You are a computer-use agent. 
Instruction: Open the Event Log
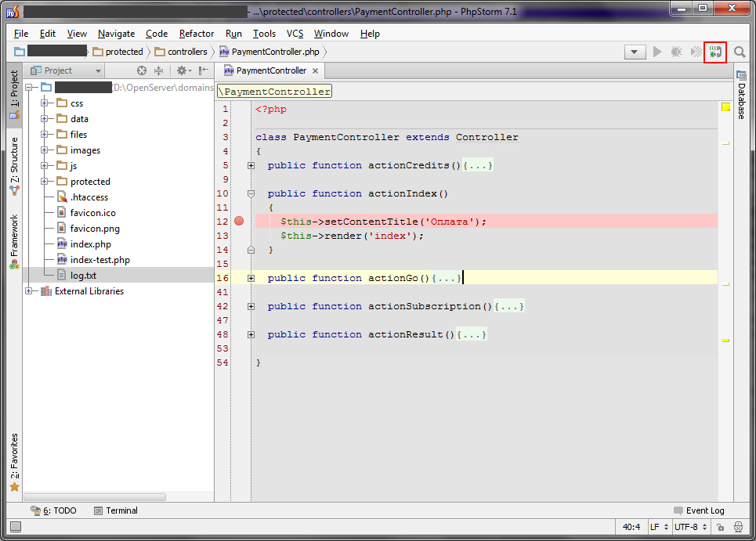[x=699, y=510]
